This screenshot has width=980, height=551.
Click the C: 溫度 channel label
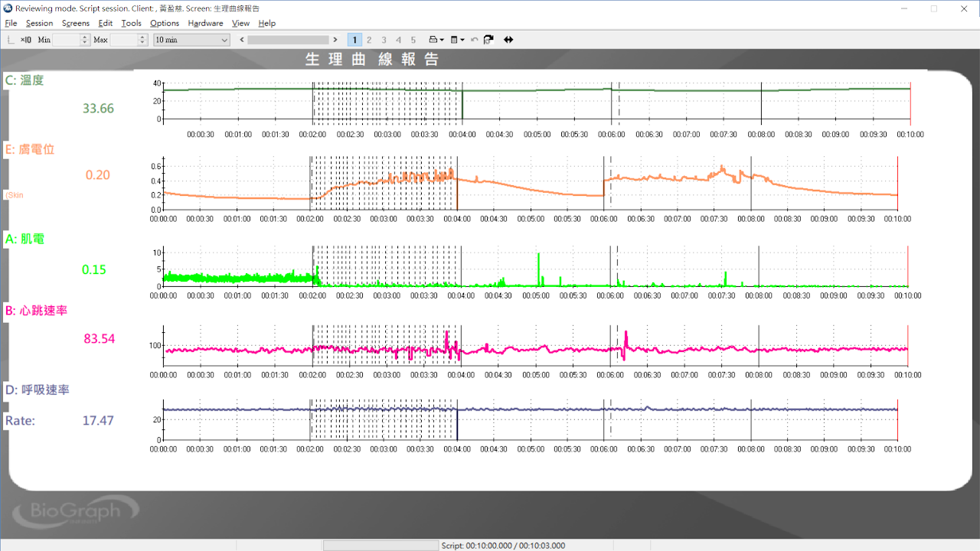tap(24, 80)
